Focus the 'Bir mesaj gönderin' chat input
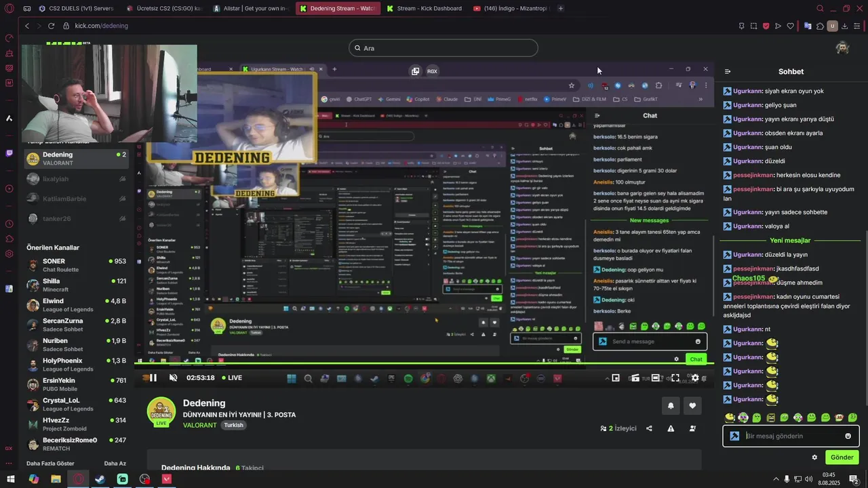 792,436
